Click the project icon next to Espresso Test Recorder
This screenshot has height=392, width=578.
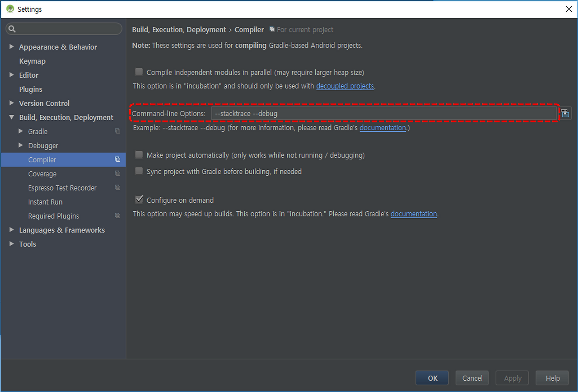tap(117, 187)
